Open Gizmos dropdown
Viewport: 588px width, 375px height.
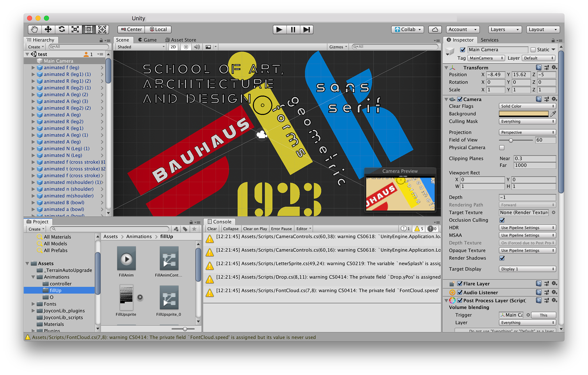(x=338, y=47)
